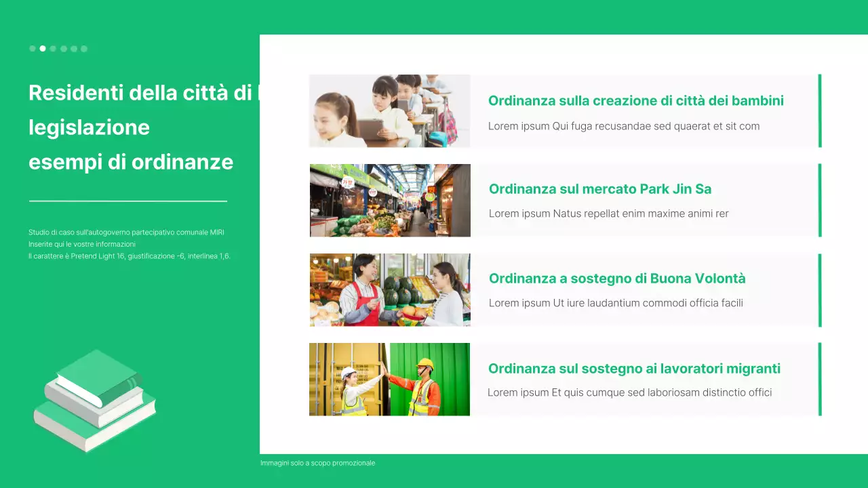Open the vegetable vendors image
The image size is (868, 488).
point(389,289)
